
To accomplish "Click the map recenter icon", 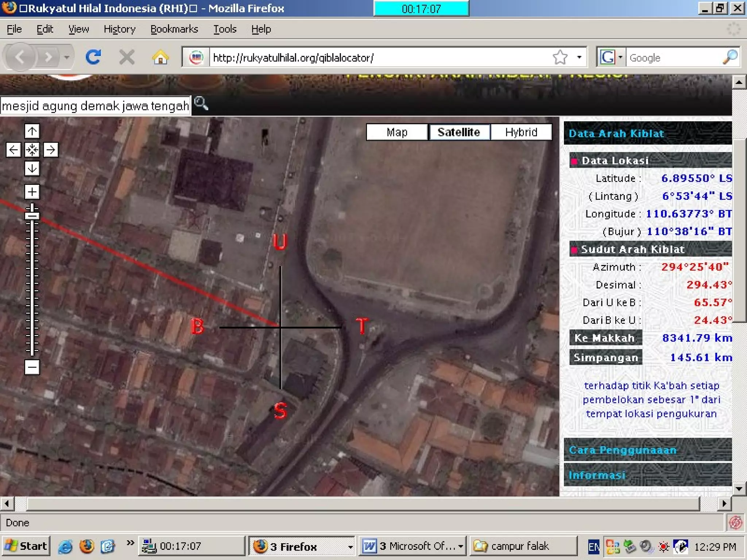I will click(32, 150).
